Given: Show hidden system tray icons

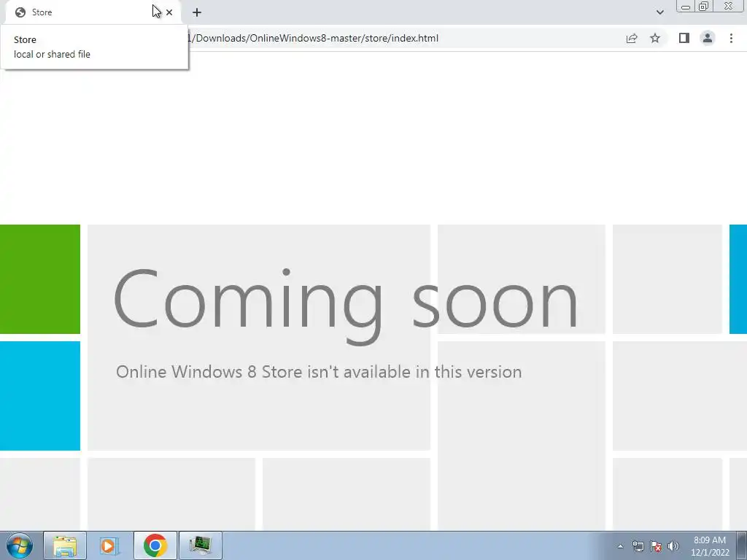Looking at the screenshot, I should tap(620, 546).
